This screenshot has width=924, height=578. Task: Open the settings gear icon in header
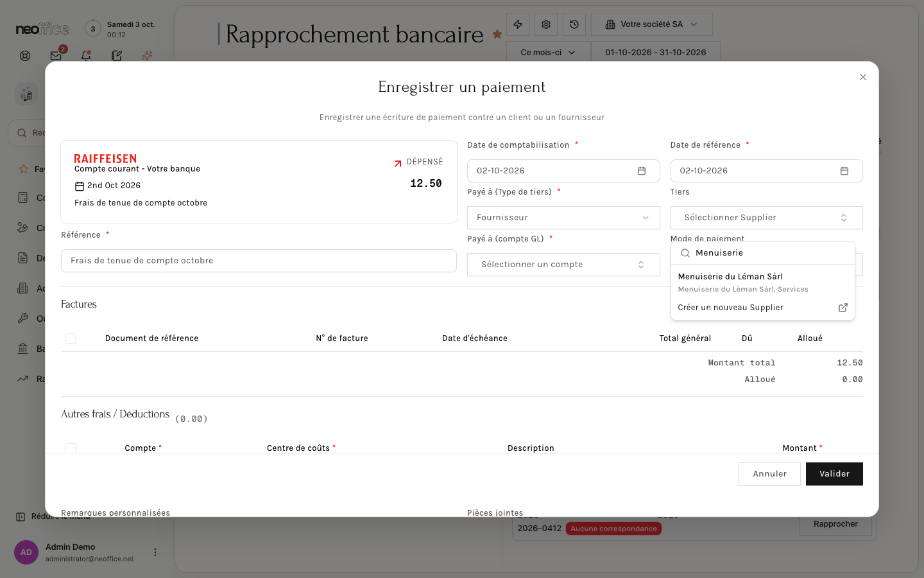coord(546,24)
